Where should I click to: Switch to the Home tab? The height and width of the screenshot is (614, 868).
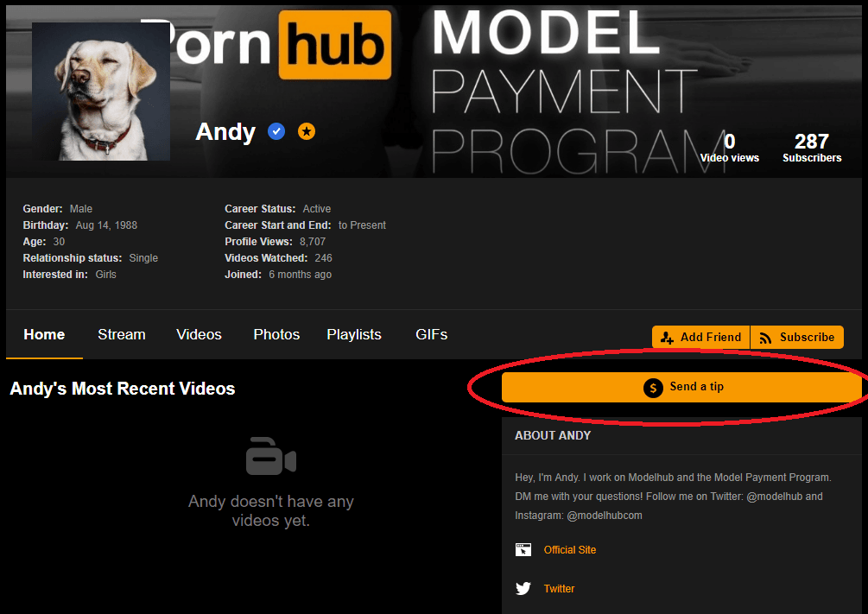click(44, 334)
